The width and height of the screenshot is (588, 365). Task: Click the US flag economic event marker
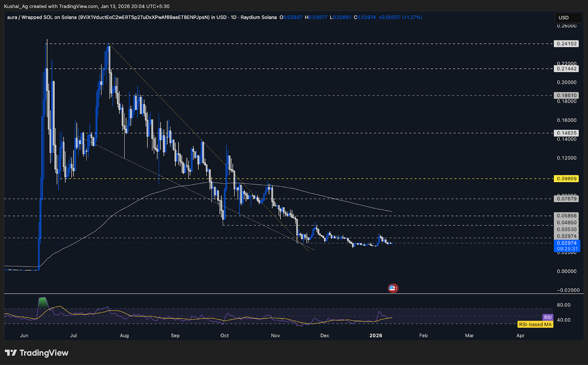[393, 288]
